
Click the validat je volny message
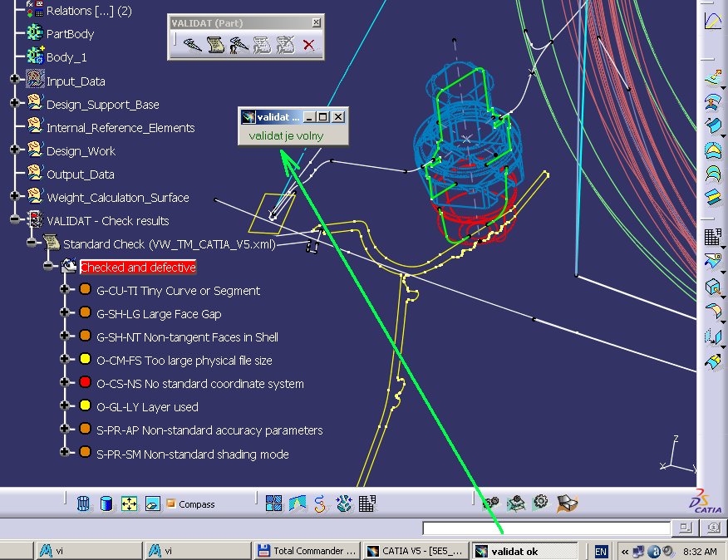pyautogui.click(x=286, y=136)
